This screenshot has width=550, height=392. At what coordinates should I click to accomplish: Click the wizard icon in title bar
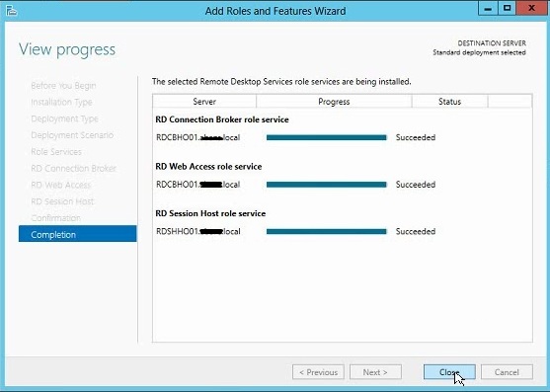tap(11, 11)
